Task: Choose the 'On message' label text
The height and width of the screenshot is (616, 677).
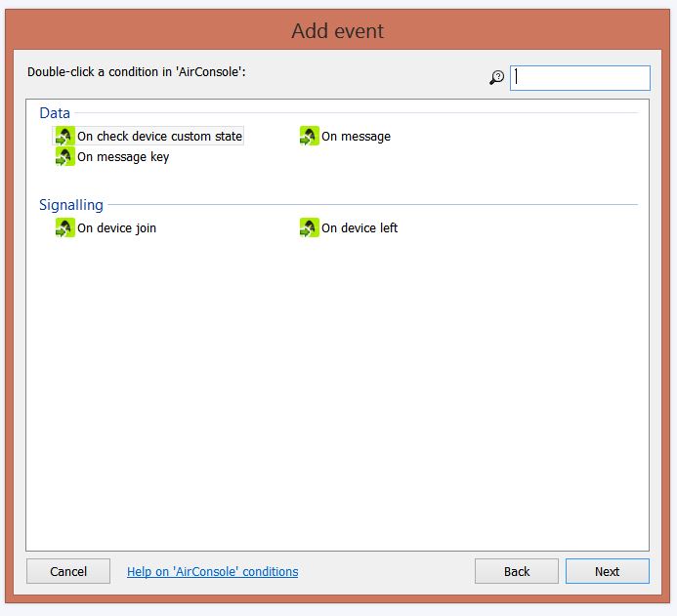Action: point(356,137)
